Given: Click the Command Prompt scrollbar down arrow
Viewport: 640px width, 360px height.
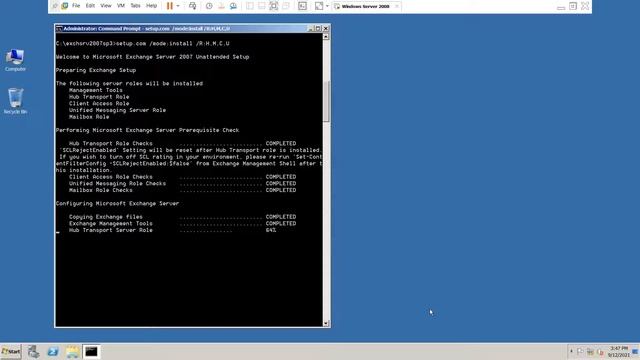Looking at the screenshot, I should point(326,323).
